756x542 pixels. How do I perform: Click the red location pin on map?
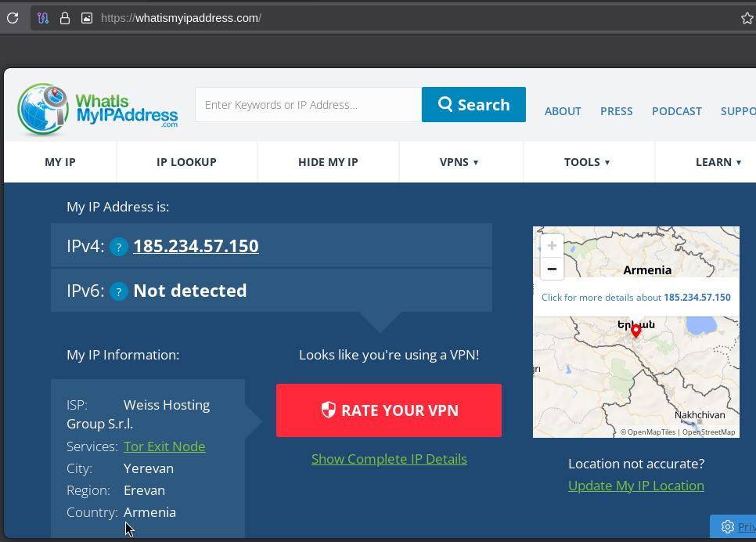click(635, 331)
